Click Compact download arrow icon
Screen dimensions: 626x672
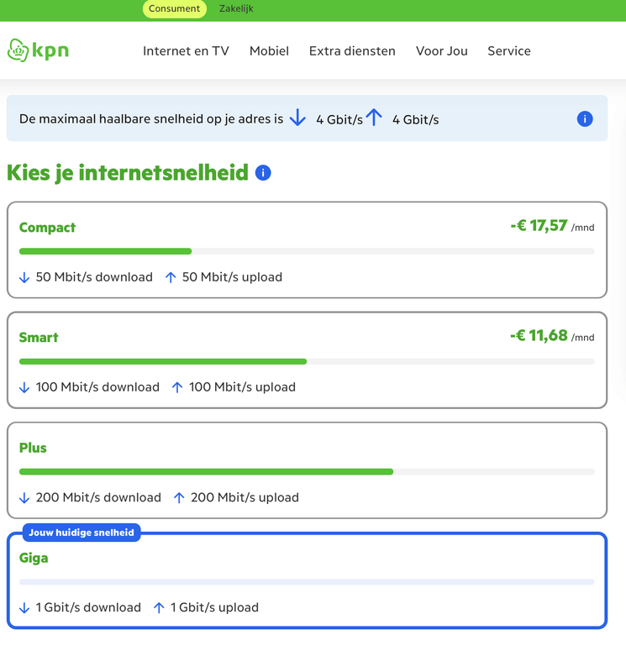[x=24, y=277]
